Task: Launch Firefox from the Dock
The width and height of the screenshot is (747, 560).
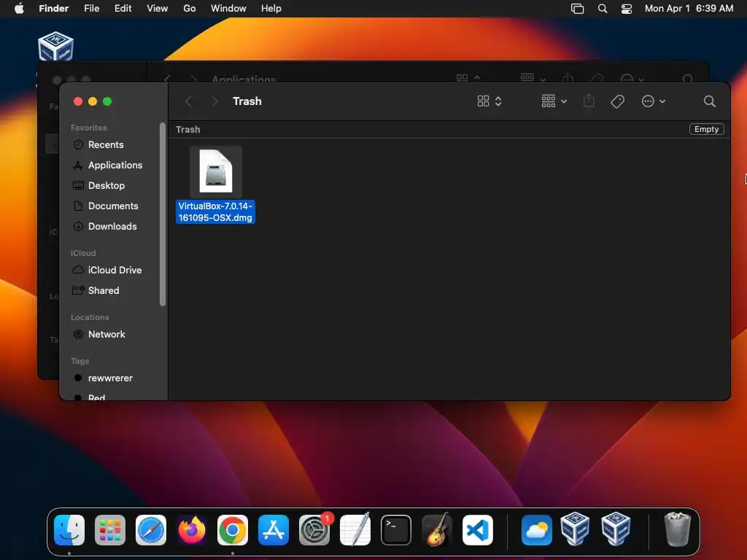Action: coord(192,530)
